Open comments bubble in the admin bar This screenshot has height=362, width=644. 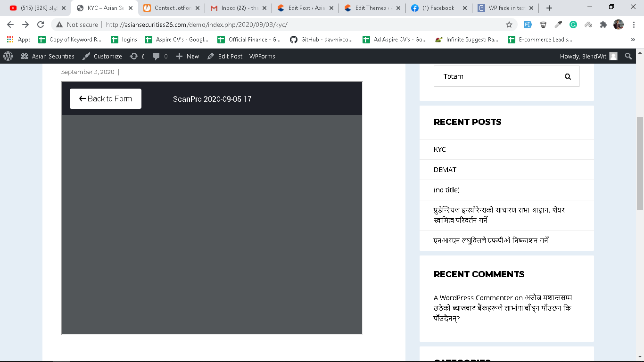[x=160, y=56]
